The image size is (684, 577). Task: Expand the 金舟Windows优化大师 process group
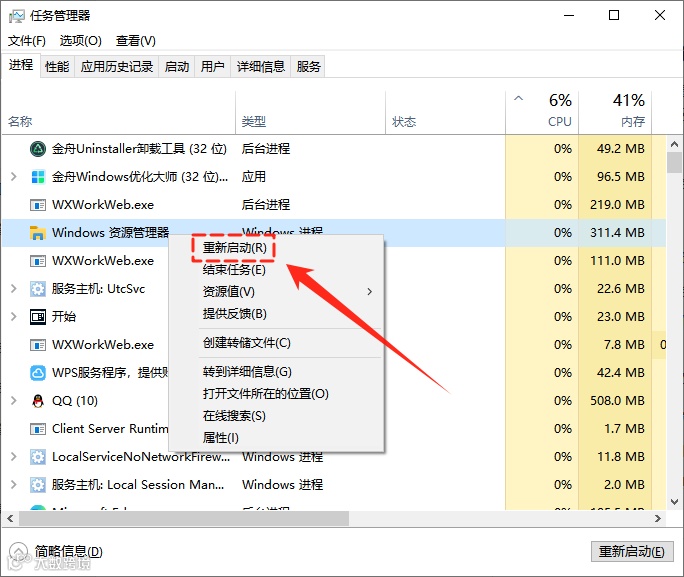(14, 177)
